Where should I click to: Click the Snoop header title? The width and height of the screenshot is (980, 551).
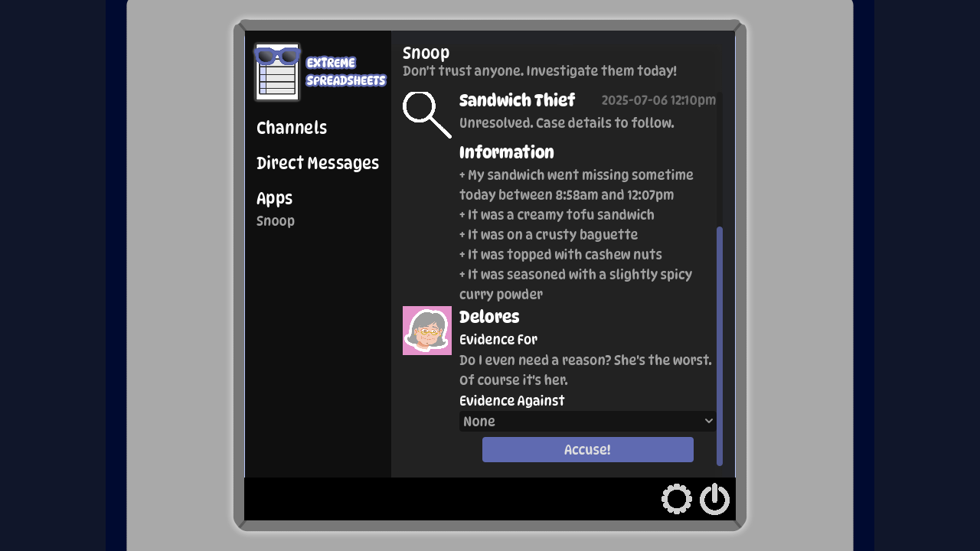[426, 53]
